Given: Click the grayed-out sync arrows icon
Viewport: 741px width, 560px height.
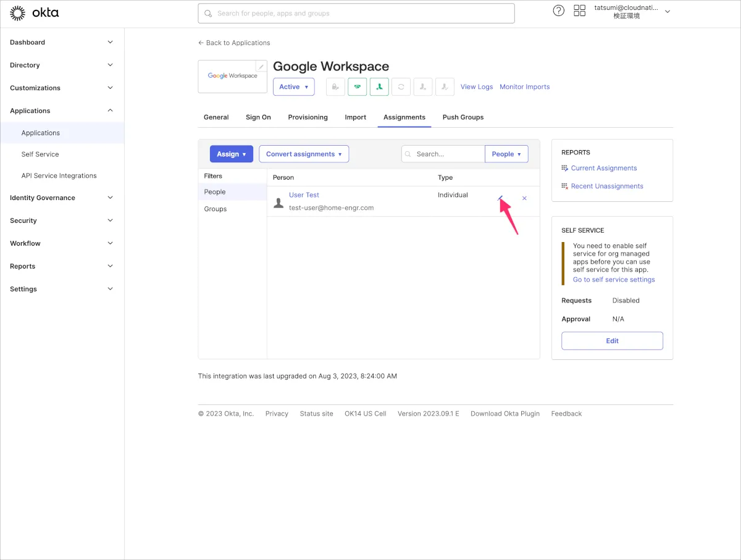Looking at the screenshot, I should [401, 87].
